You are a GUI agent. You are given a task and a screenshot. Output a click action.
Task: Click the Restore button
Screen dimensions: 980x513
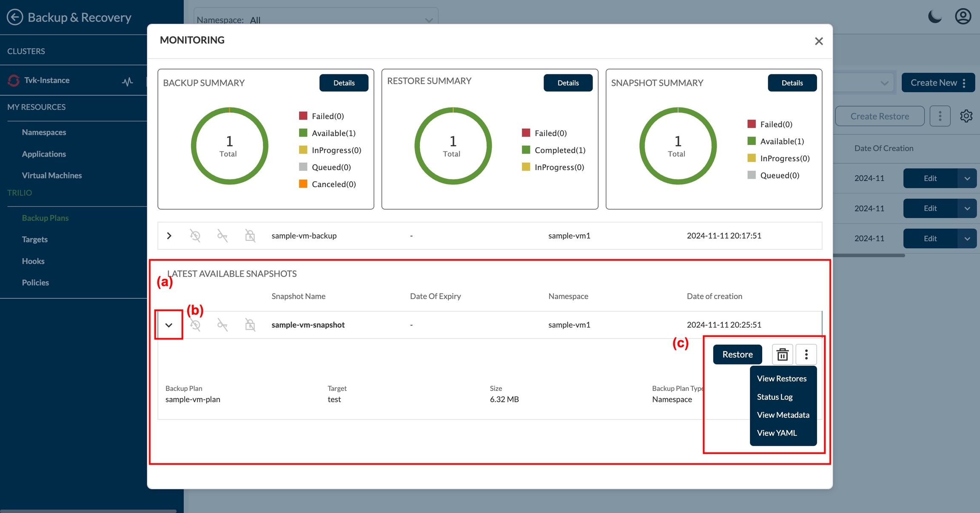click(x=737, y=354)
